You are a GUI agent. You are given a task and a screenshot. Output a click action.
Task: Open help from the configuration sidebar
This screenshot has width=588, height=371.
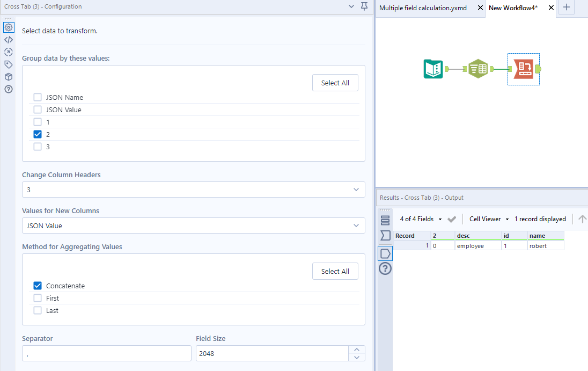[8, 89]
